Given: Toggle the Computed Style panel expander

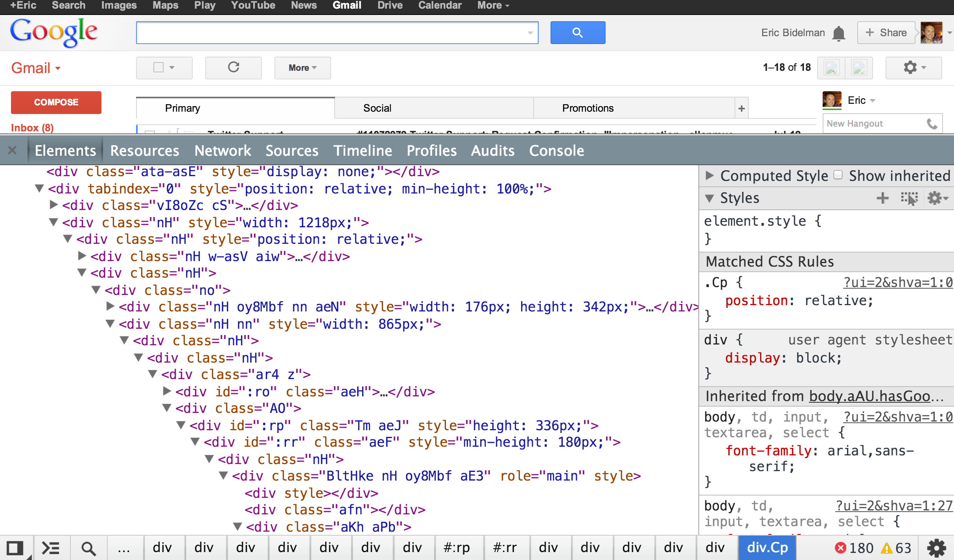Looking at the screenshot, I should [x=711, y=176].
